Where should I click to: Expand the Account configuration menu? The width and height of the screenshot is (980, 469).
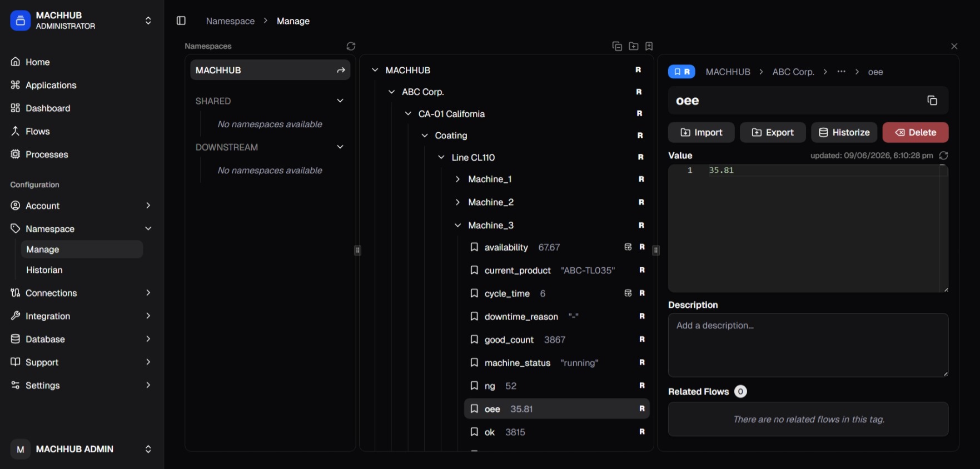pyautogui.click(x=81, y=206)
